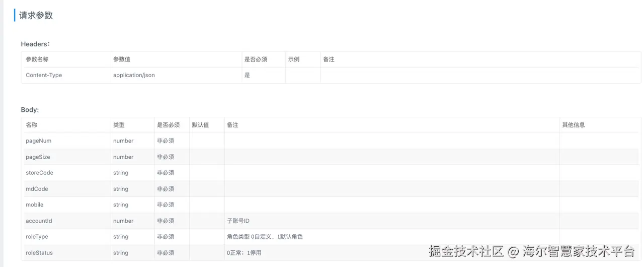The image size is (644, 267).
Task: Click 非必须 in storeCode row
Action: [x=166, y=173]
